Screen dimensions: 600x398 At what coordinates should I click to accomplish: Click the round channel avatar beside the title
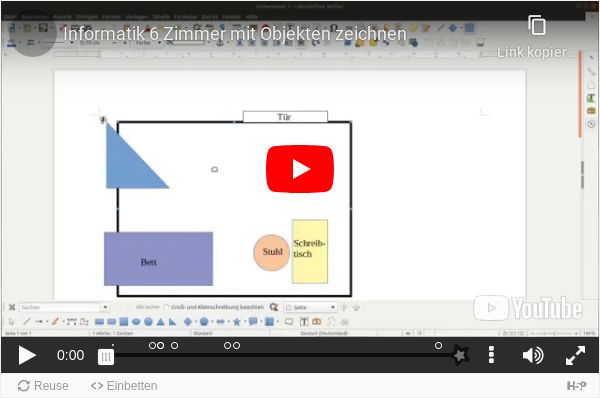click(33, 34)
